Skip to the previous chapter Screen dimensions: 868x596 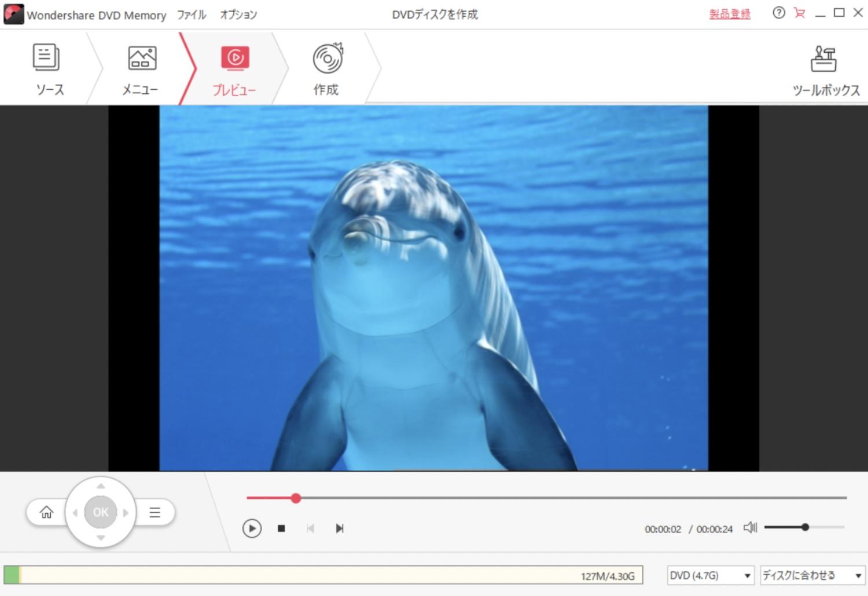click(311, 528)
